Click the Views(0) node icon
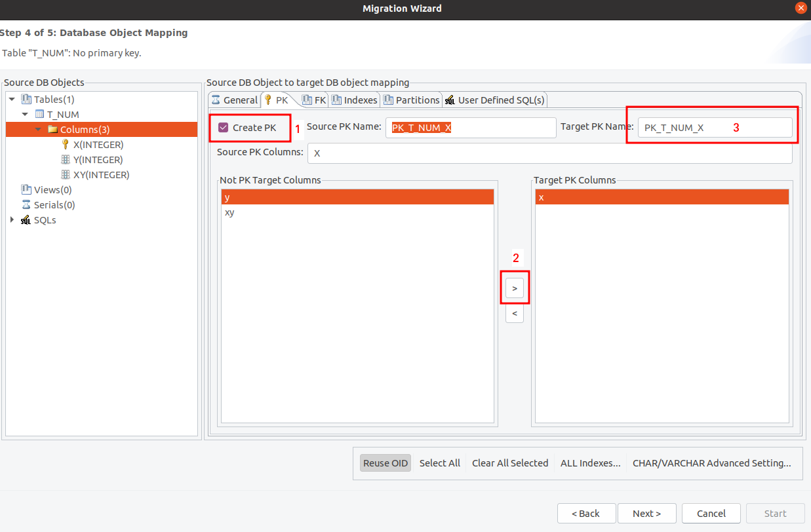This screenshot has height=532, width=811. coord(26,190)
